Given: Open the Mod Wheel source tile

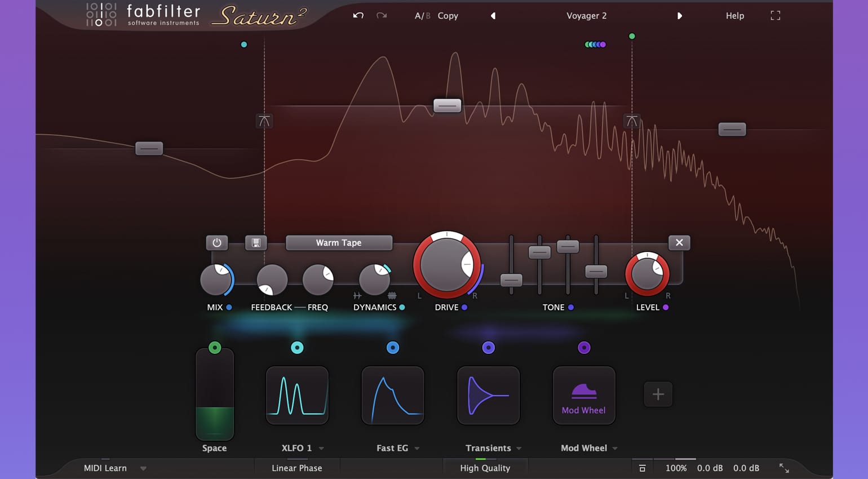Looking at the screenshot, I should coord(584,395).
